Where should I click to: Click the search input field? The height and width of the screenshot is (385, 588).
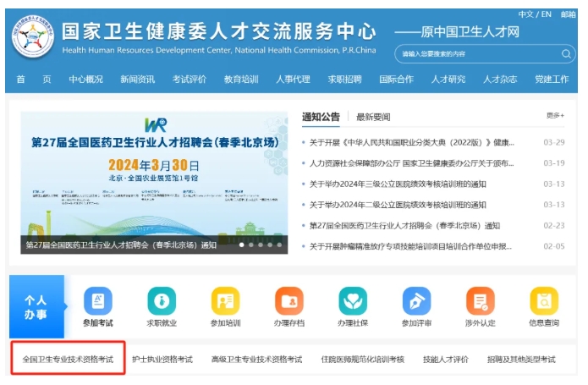tap(474, 53)
